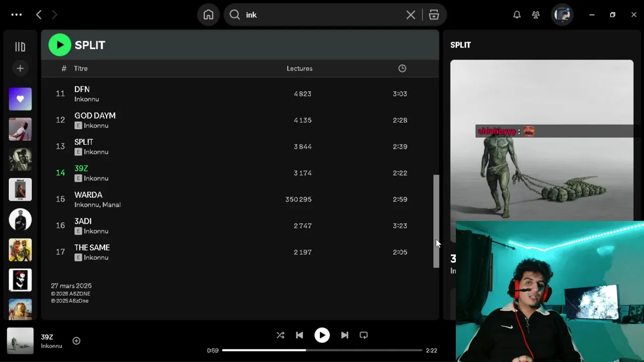Open 39Z title in the now-playing bar

[x=47, y=337]
